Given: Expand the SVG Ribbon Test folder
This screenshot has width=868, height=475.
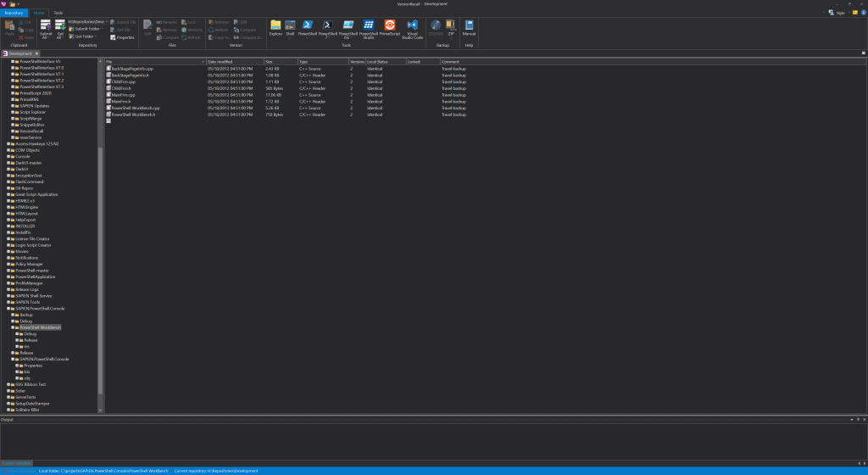Looking at the screenshot, I should (x=7, y=384).
